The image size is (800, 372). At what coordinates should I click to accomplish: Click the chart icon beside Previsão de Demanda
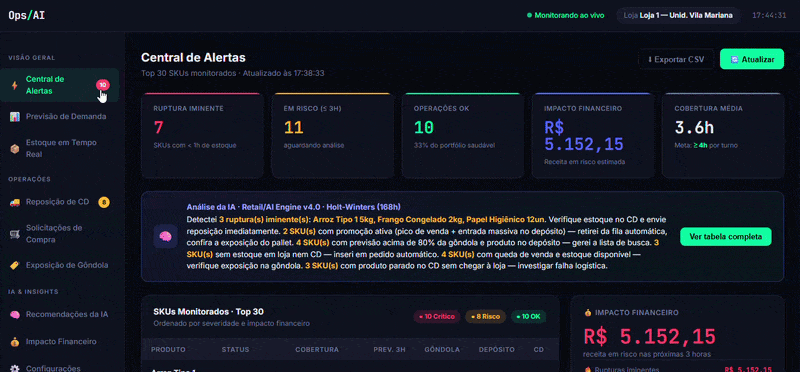pyautogui.click(x=15, y=116)
